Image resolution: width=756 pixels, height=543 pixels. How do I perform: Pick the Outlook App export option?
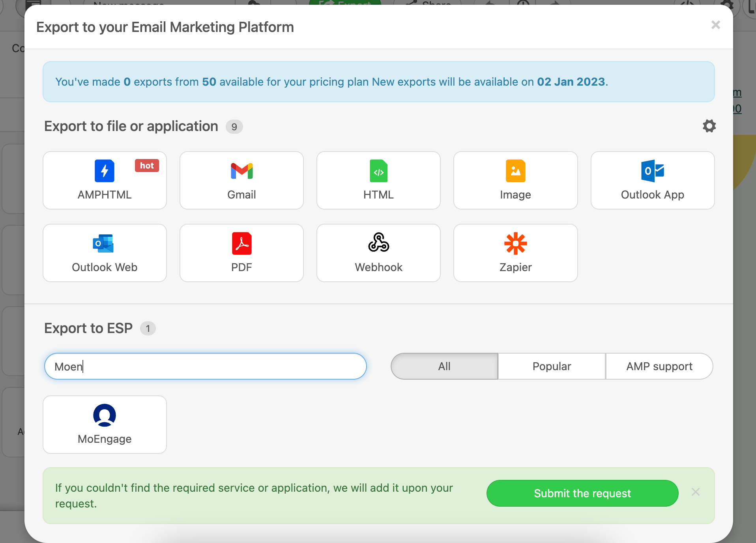(653, 180)
